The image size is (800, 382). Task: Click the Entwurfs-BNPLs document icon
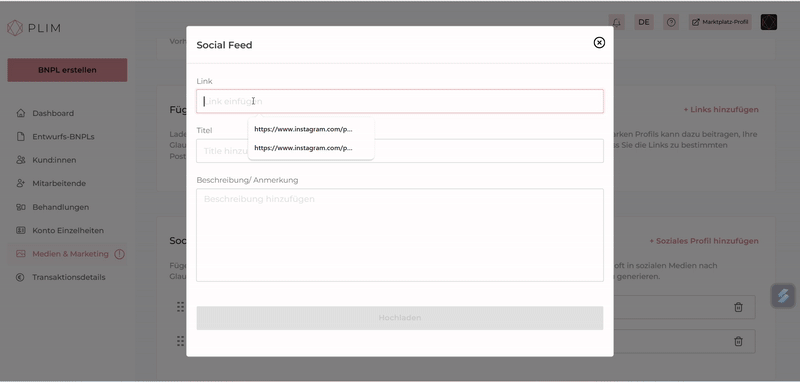(x=20, y=137)
